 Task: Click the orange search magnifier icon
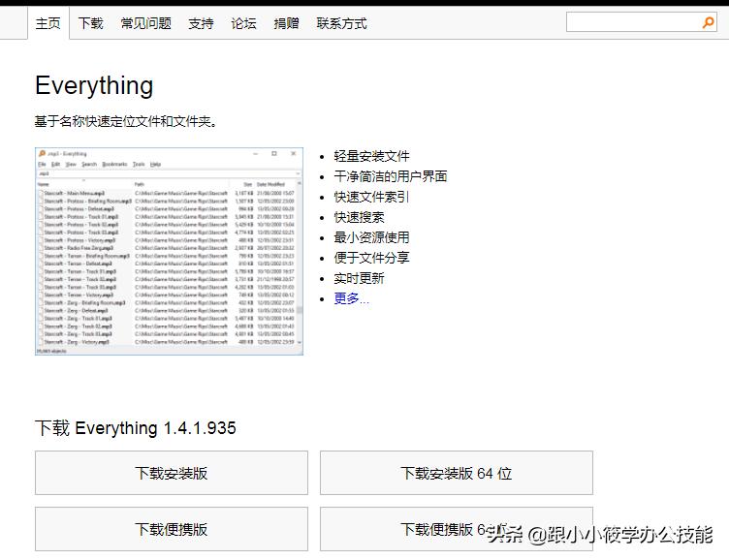click(708, 22)
